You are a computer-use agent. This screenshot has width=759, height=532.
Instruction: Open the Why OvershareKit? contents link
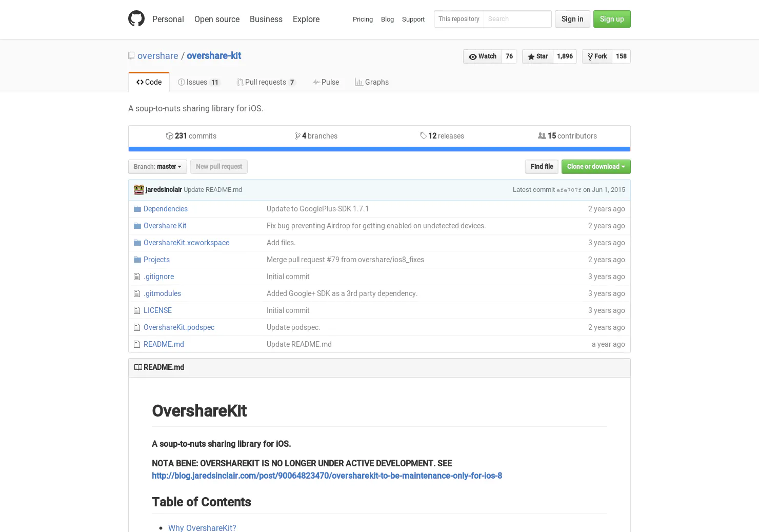tap(202, 527)
